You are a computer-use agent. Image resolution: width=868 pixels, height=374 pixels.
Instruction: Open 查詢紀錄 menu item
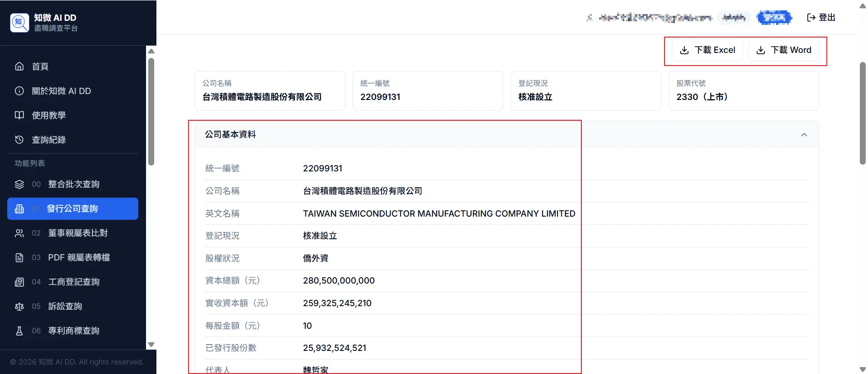(x=73, y=140)
